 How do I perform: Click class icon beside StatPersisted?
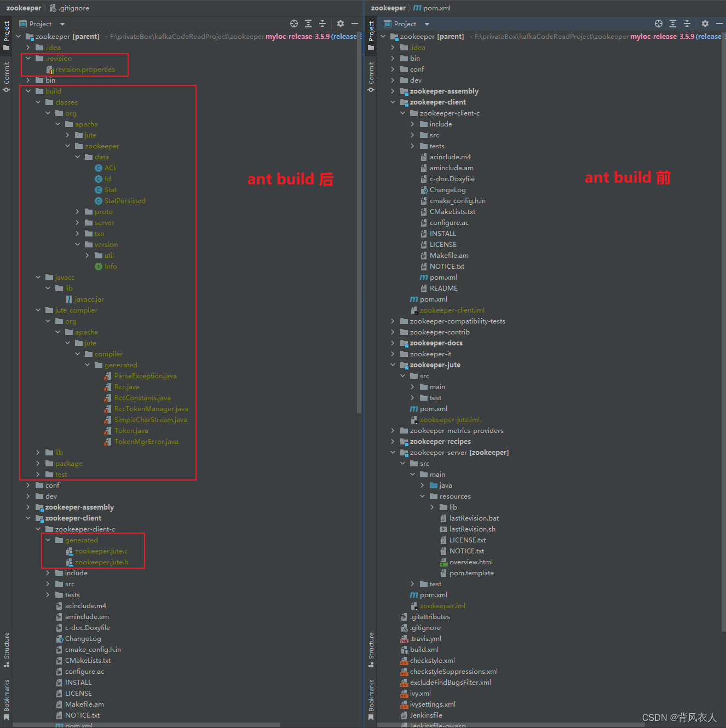pyautogui.click(x=99, y=201)
